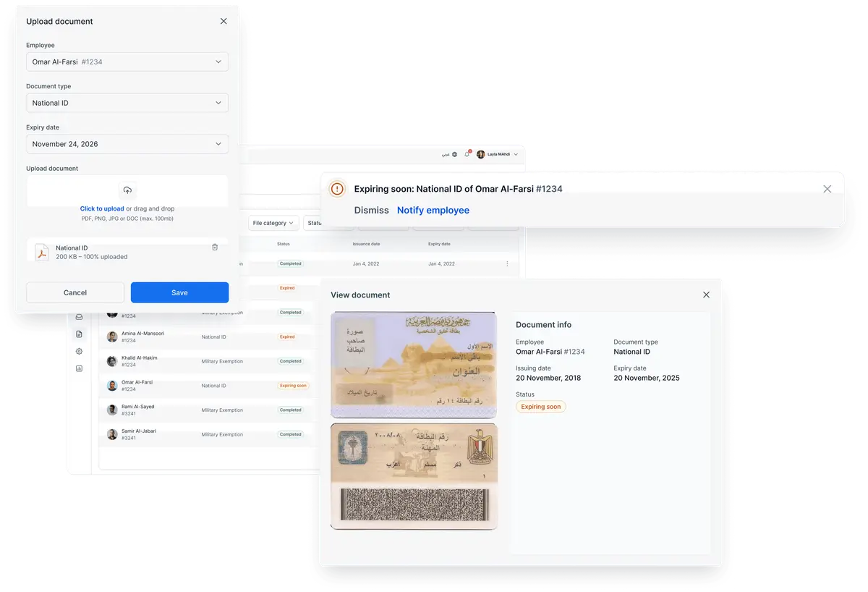Click the Save button
This screenshot has width=868, height=592.
coord(179,292)
